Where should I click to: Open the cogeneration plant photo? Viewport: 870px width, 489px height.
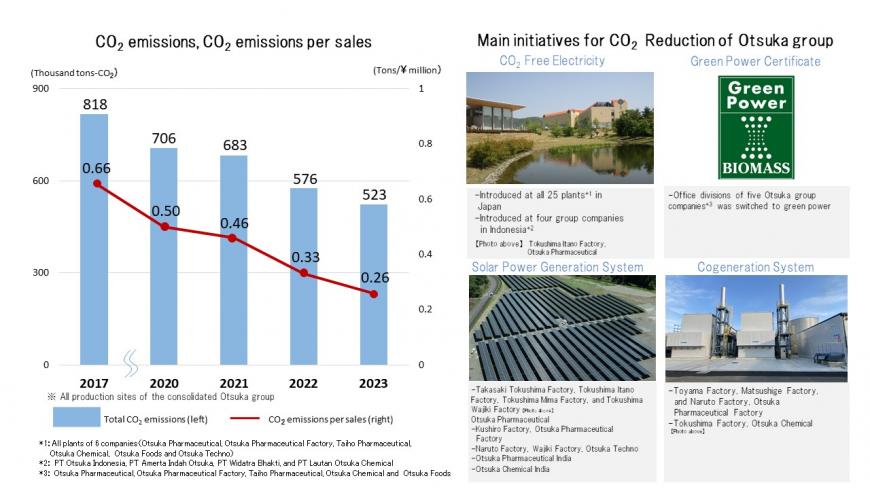(756, 327)
